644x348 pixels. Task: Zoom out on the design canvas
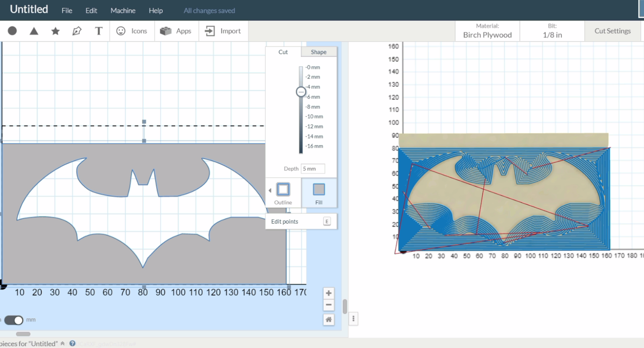click(x=328, y=305)
